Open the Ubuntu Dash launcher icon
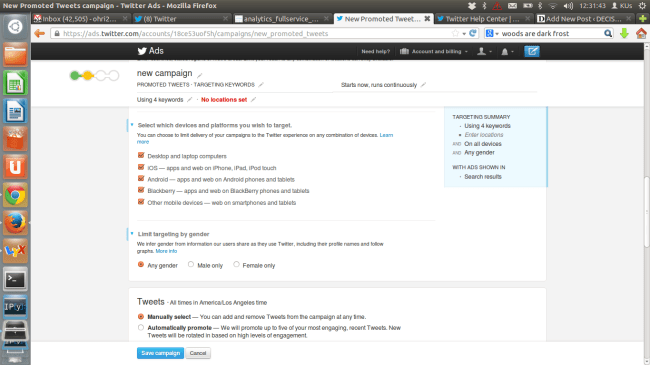650x365 pixels. pos(15,27)
